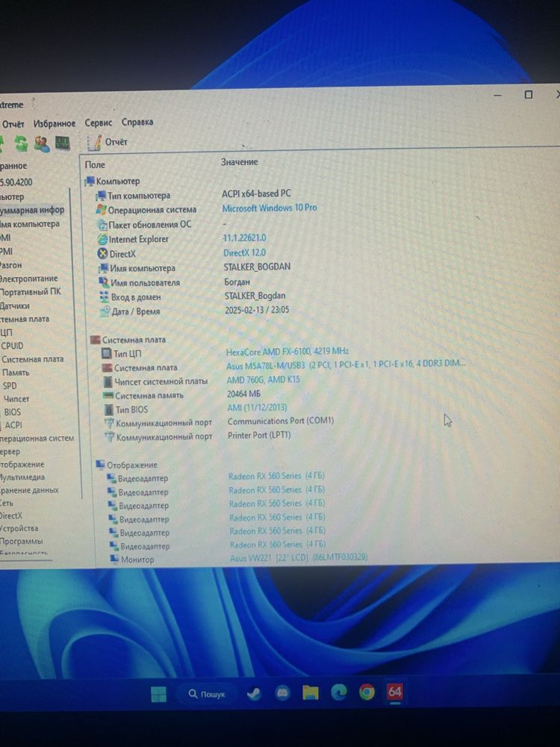Select Память in the left tree
Image resolution: width=560 pixels, height=747 pixels.
[16, 373]
